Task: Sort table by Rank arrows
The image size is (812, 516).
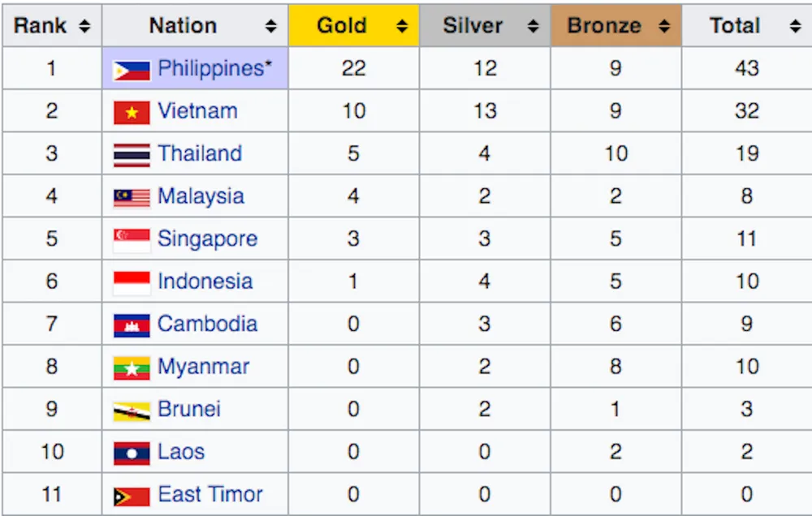Action: pyautogui.click(x=84, y=26)
